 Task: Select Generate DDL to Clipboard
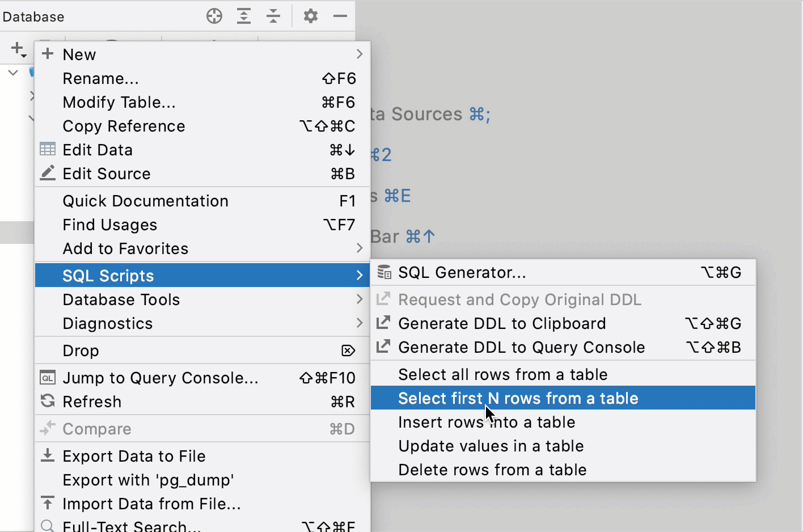coord(502,323)
